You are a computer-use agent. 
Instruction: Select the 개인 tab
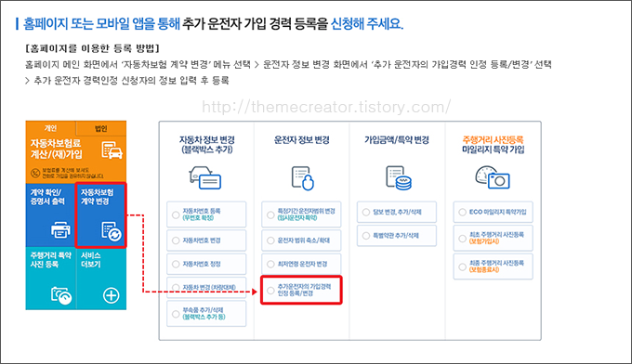pyautogui.click(x=51, y=128)
